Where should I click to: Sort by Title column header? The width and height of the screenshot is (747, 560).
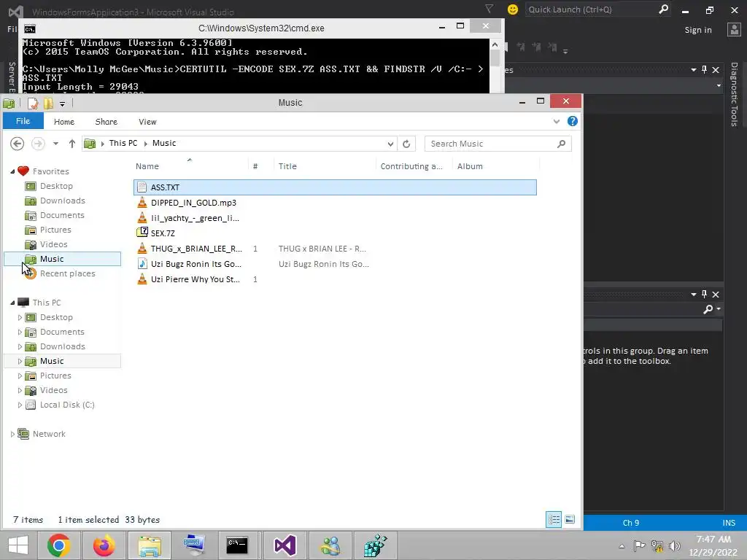click(x=325, y=166)
